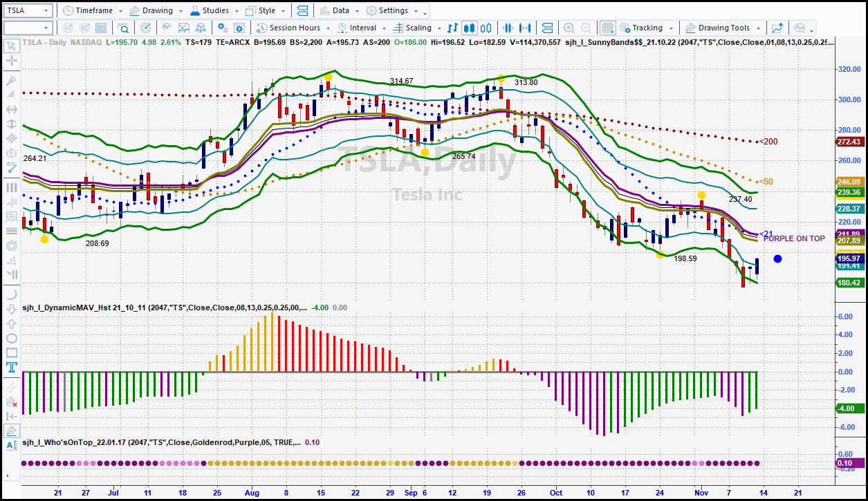Click the stacked panels icon beside Style menu

[x=302, y=11]
